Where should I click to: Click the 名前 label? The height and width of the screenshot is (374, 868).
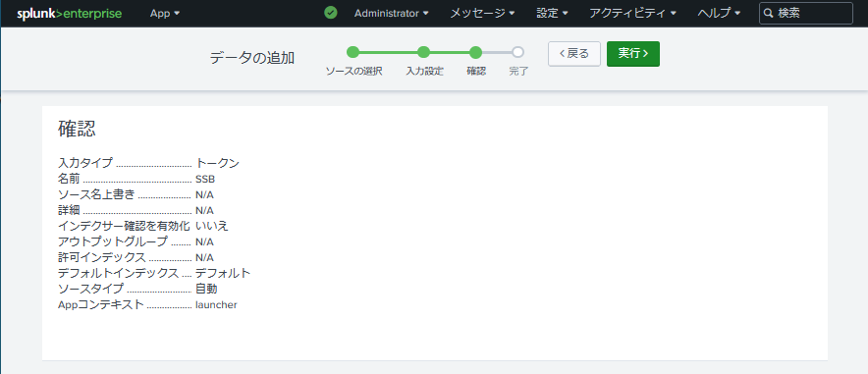(x=69, y=180)
